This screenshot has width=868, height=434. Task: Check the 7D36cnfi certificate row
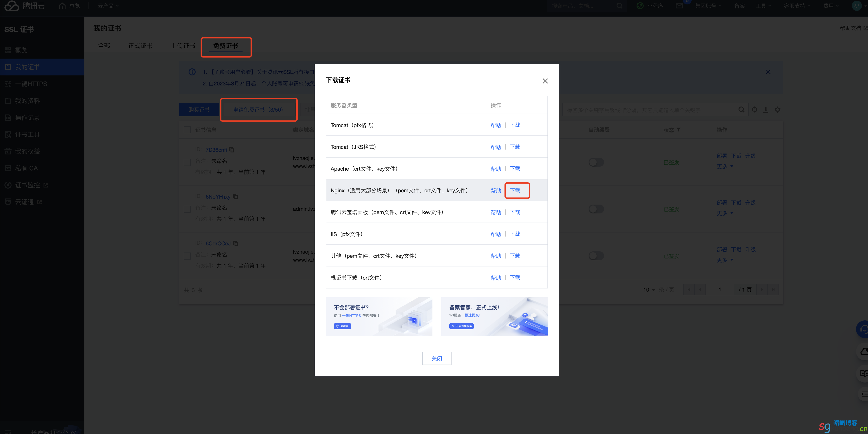point(187,162)
